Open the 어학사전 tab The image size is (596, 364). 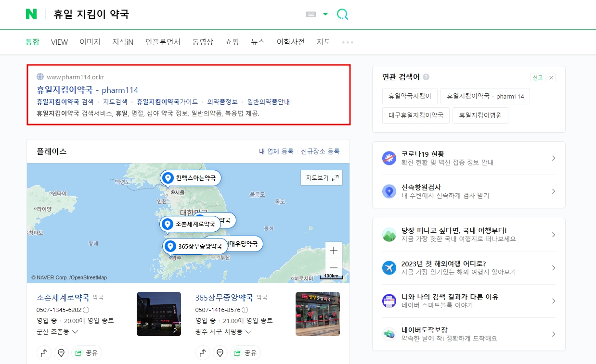tap(291, 42)
